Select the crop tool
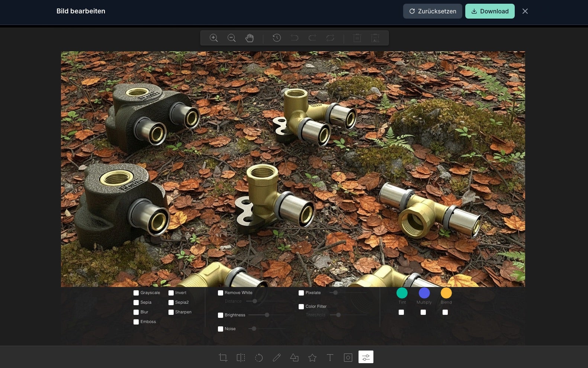Screen dimensions: 588x368 tap(223, 358)
